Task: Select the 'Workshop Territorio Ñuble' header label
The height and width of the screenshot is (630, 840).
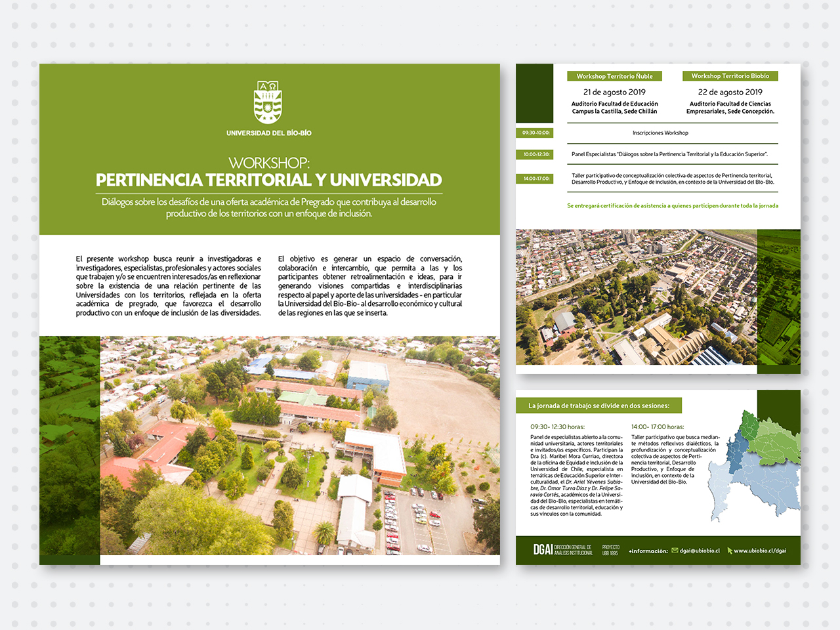Action: click(x=615, y=76)
